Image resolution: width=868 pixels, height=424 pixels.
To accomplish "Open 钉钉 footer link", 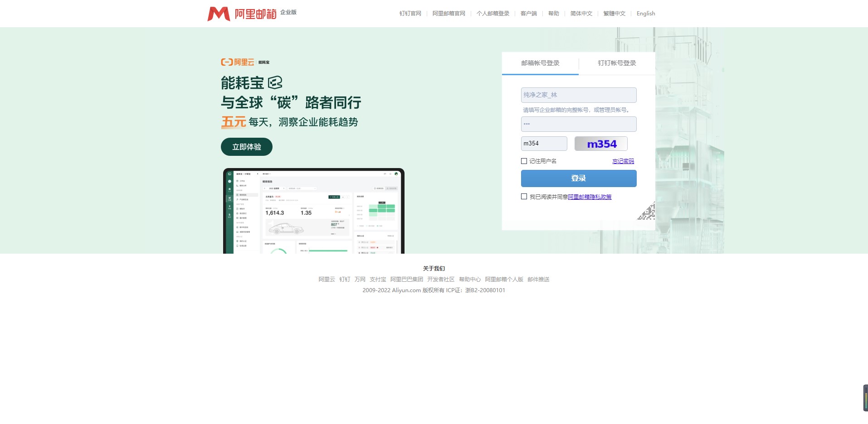I will 345,279.
